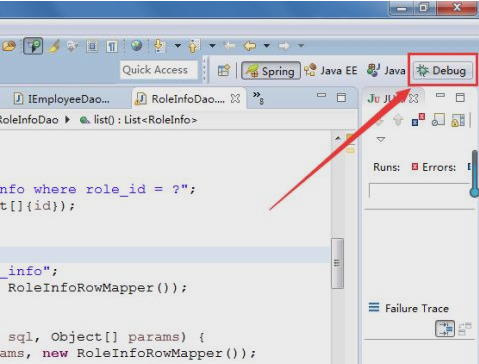
Task: Navigate back with yellow left arrow
Action: point(250,45)
